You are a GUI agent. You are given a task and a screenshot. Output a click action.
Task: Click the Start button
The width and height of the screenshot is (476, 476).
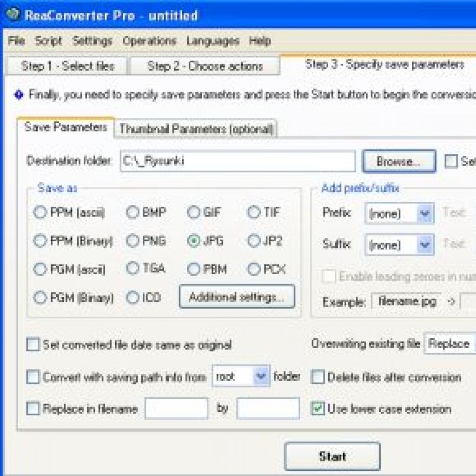coord(332,456)
